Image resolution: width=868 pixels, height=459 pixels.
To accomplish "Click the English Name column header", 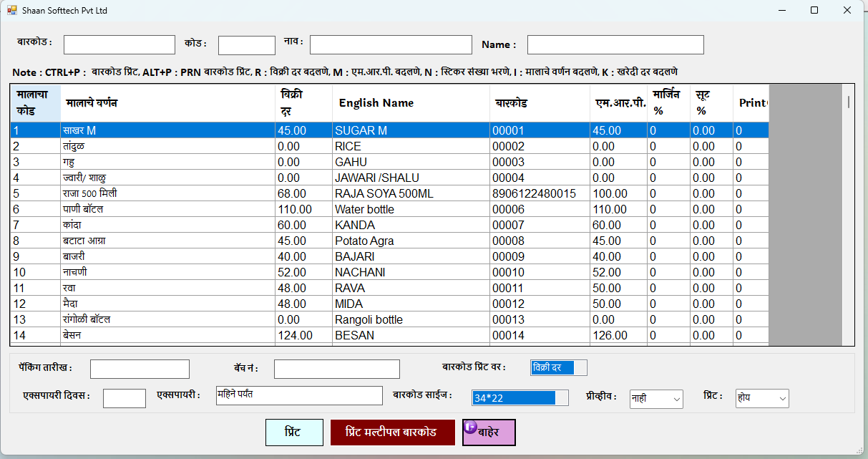I will (x=376, y=103).
